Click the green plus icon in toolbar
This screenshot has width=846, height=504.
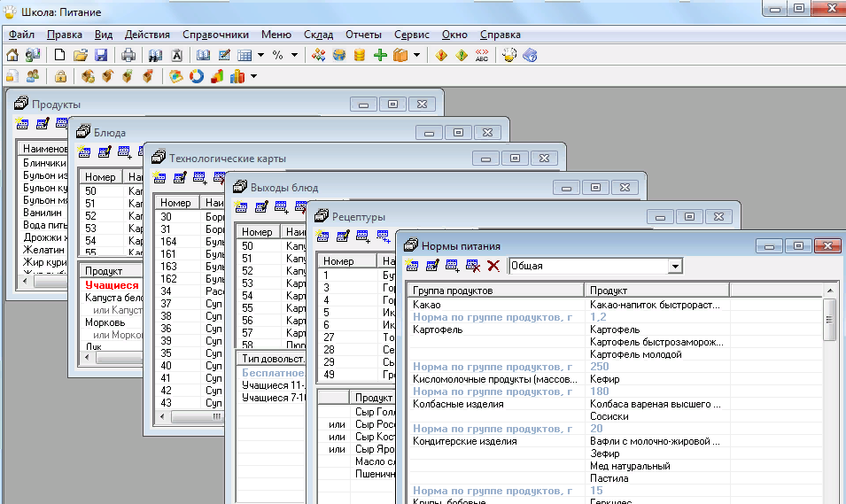[380, 55]
